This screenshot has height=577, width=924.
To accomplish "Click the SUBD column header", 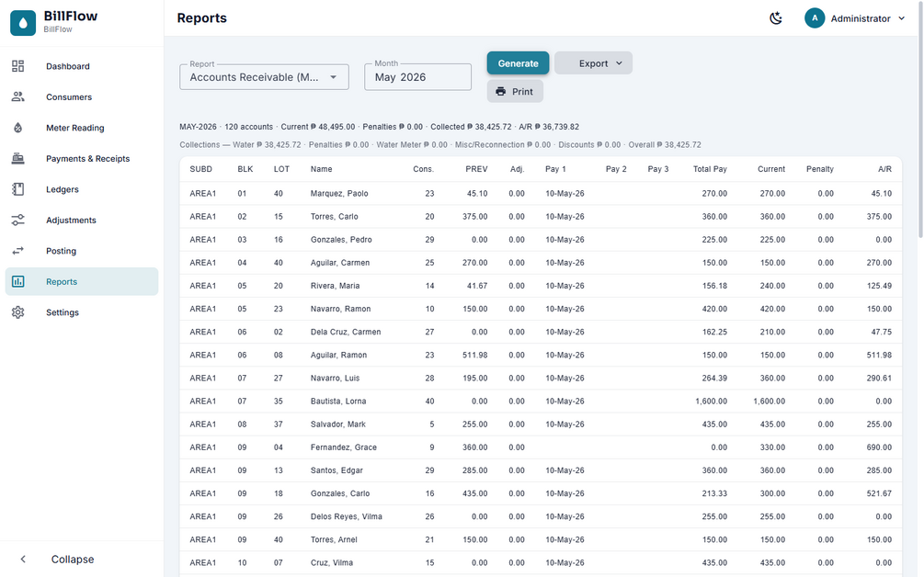I will (201, 169).
